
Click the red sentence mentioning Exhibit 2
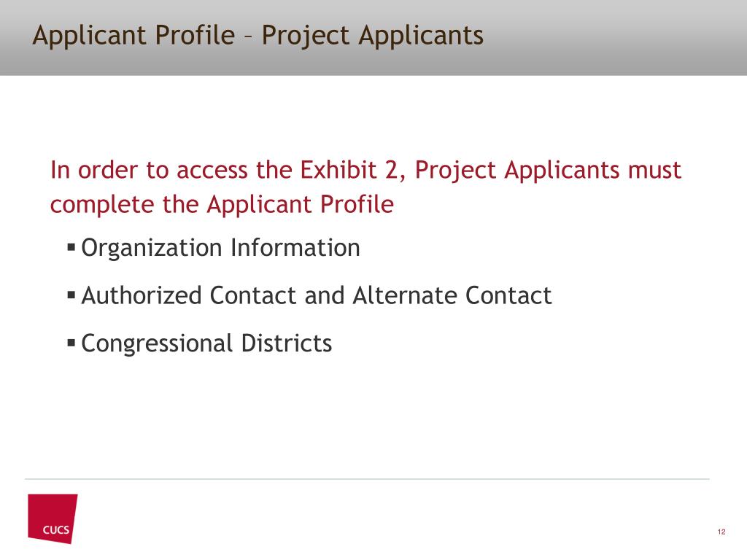tap(365, 187)
